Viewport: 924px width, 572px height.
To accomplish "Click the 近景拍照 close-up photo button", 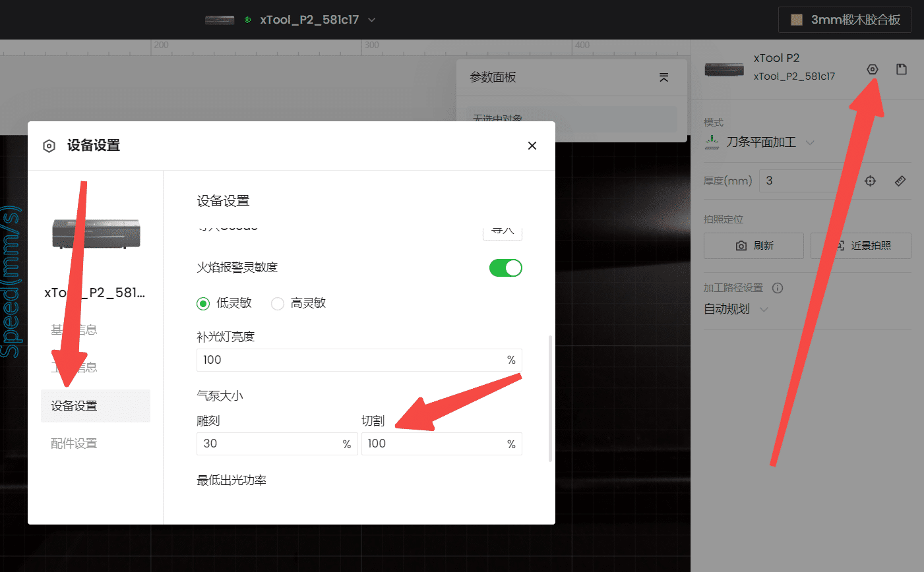I will (x=861, y=246).
